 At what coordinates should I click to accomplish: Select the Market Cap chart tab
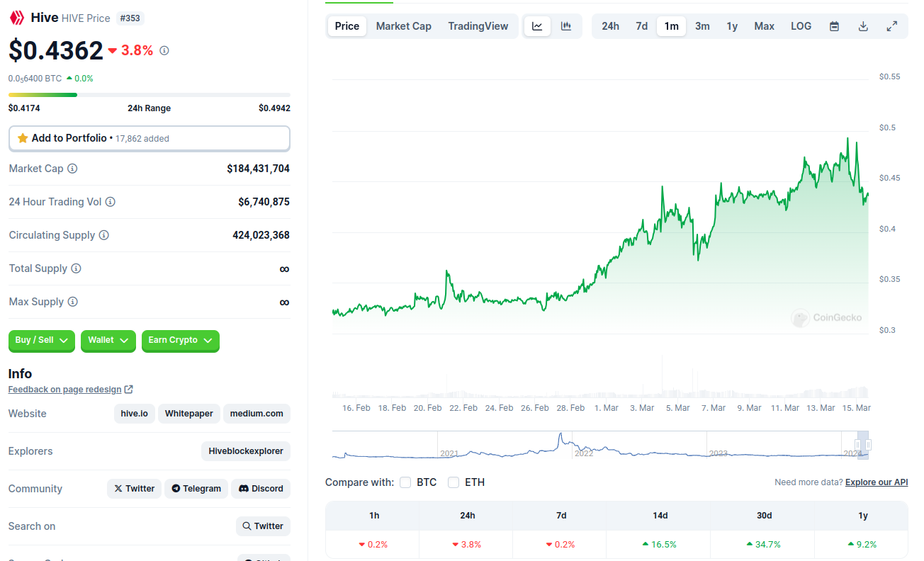[403, 26]
